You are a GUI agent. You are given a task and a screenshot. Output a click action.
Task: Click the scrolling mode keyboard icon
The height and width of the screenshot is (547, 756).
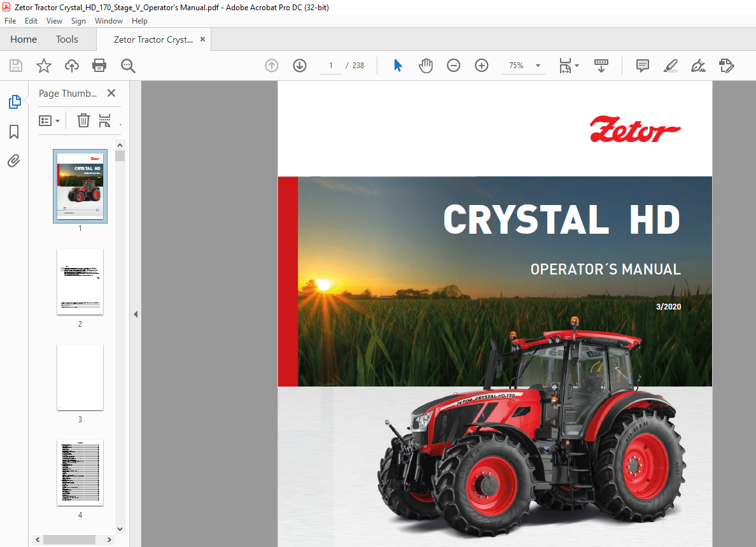pyautogui.click(x=601, y=66)
